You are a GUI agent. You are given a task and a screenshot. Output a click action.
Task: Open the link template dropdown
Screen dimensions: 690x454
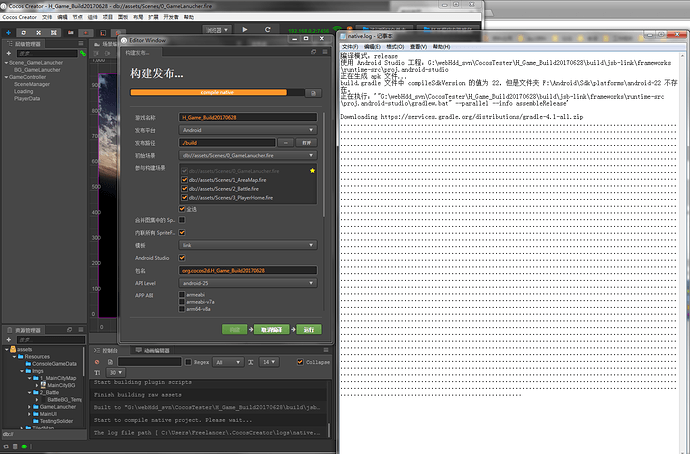pos(248,245)
